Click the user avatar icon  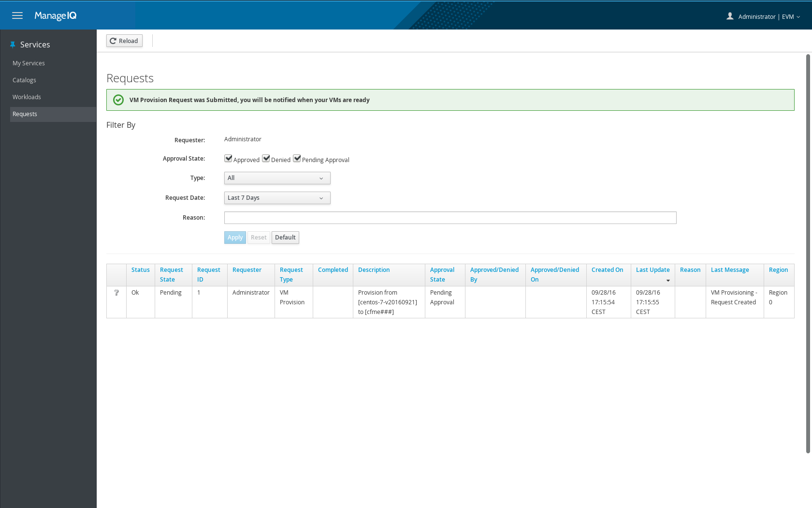[x=730, y=16]
